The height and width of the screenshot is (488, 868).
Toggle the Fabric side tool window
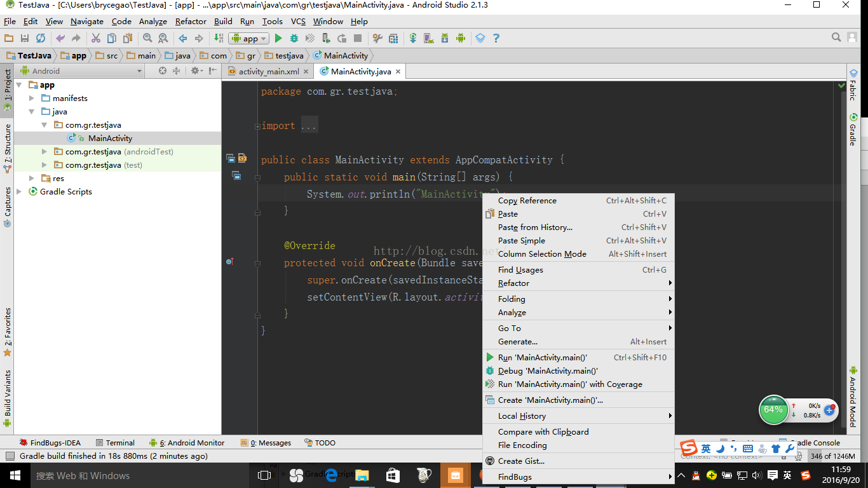[853, 85]
